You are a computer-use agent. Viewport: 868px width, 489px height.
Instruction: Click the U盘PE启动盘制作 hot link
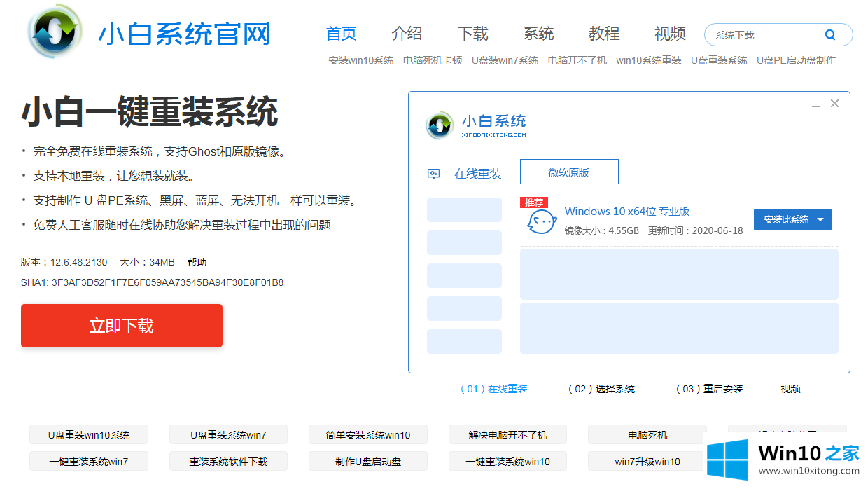(796, 60)
